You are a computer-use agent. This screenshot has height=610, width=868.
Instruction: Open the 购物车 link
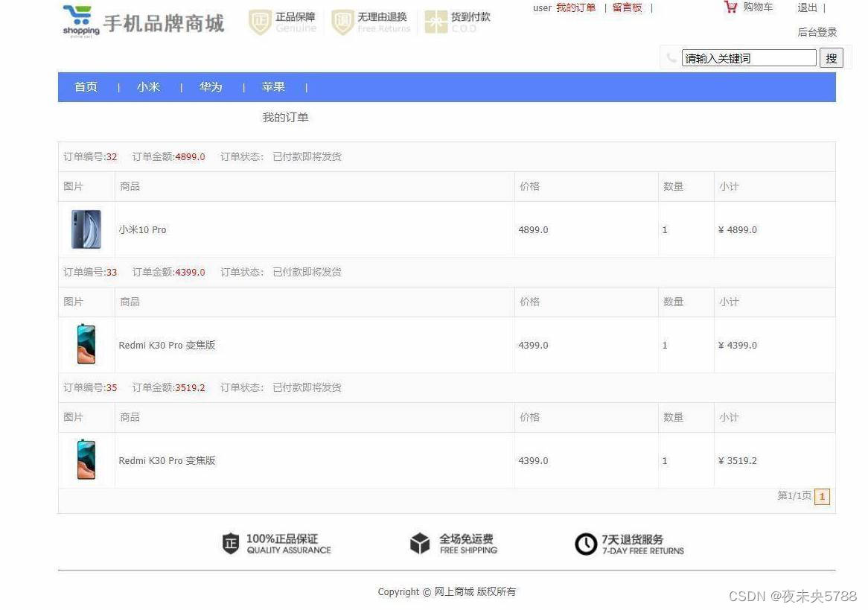click(758, 7)
